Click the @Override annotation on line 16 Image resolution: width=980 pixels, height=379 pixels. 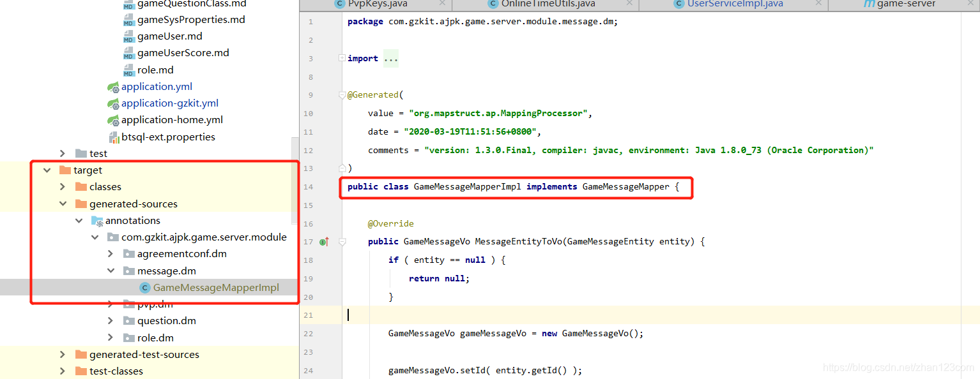(391, 224)
